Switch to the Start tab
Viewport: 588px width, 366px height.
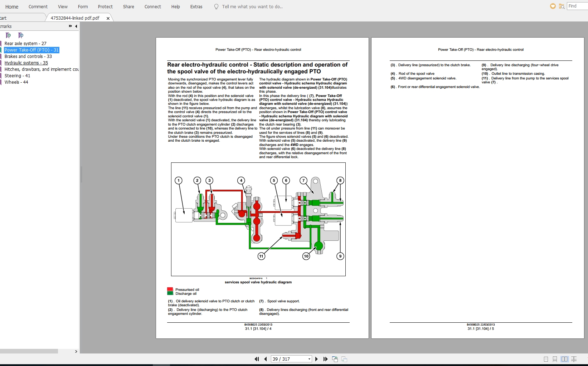(4, 18)
